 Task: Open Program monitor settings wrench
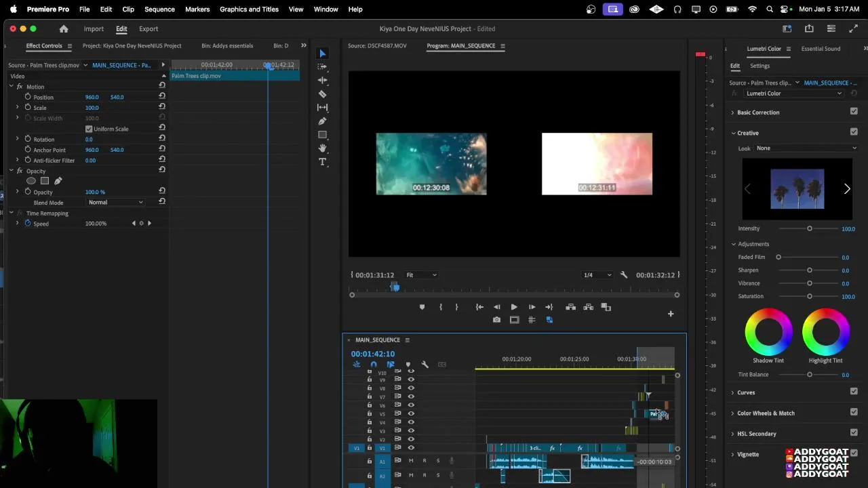coord(624,275)
